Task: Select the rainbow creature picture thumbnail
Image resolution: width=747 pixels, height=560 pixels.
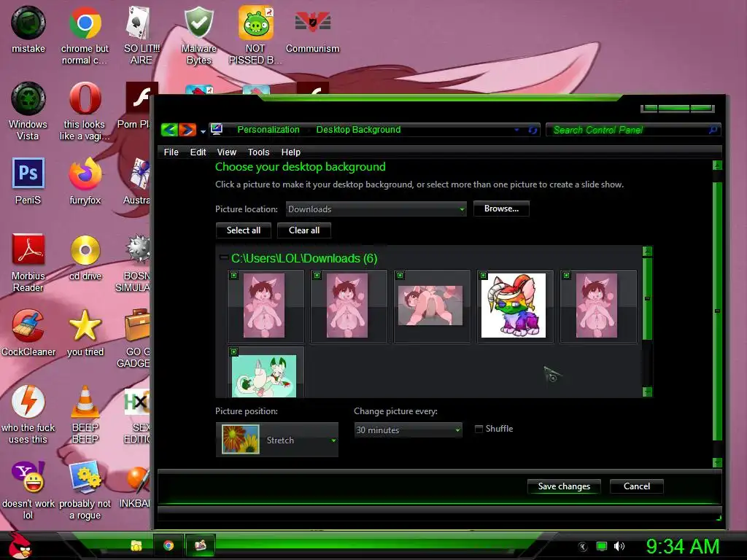Action: [x=514, y=306]
